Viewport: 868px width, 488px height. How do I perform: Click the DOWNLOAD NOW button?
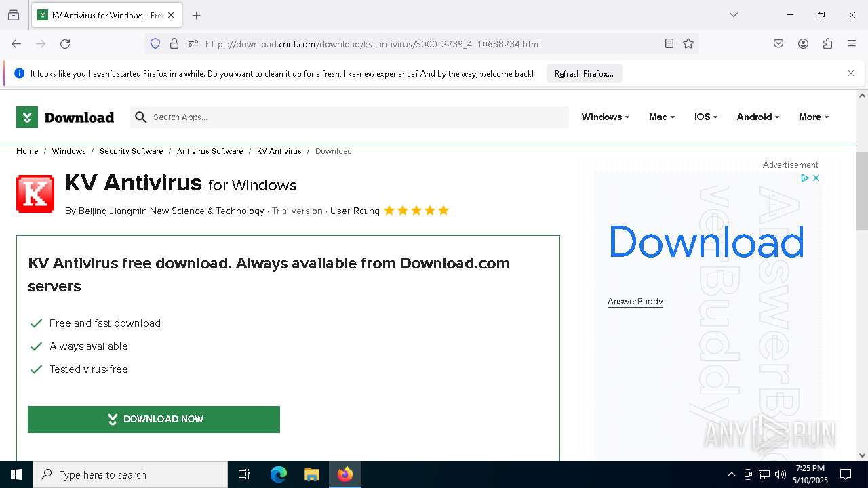point(154,419)
